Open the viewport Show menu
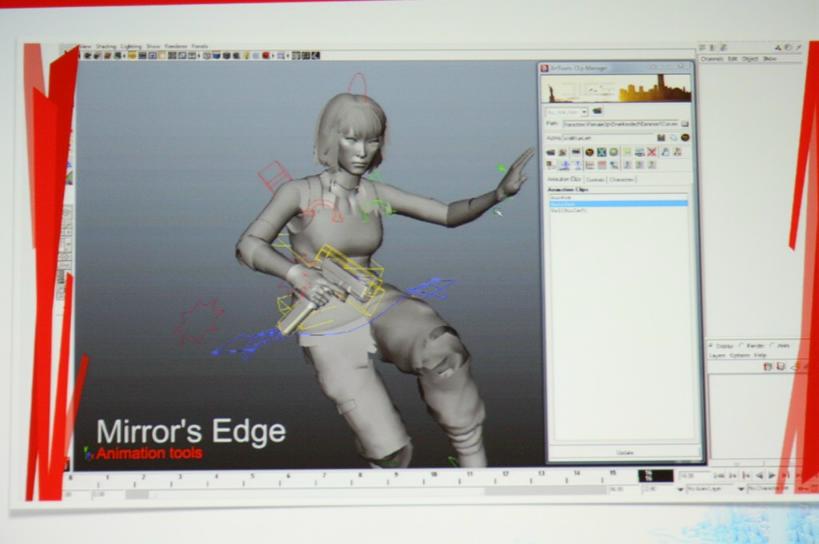 coord(153,46)
